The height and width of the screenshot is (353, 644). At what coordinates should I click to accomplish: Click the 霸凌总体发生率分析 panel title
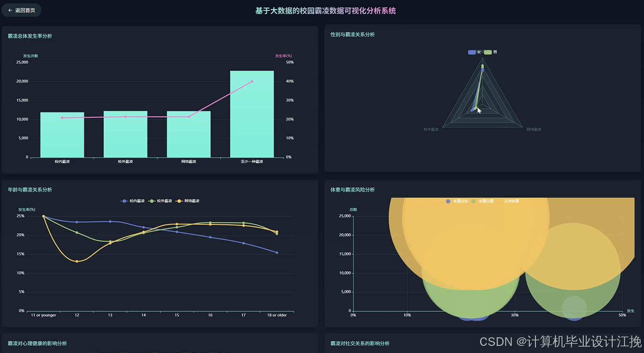pos(30,36)
